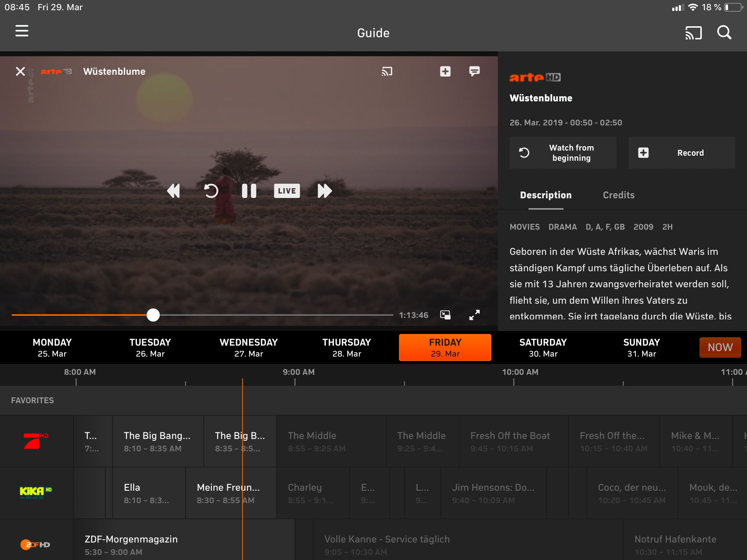Fast-forward the video playback
The image size is (747, 560).
pyautogui.click(x=324, y=191)
